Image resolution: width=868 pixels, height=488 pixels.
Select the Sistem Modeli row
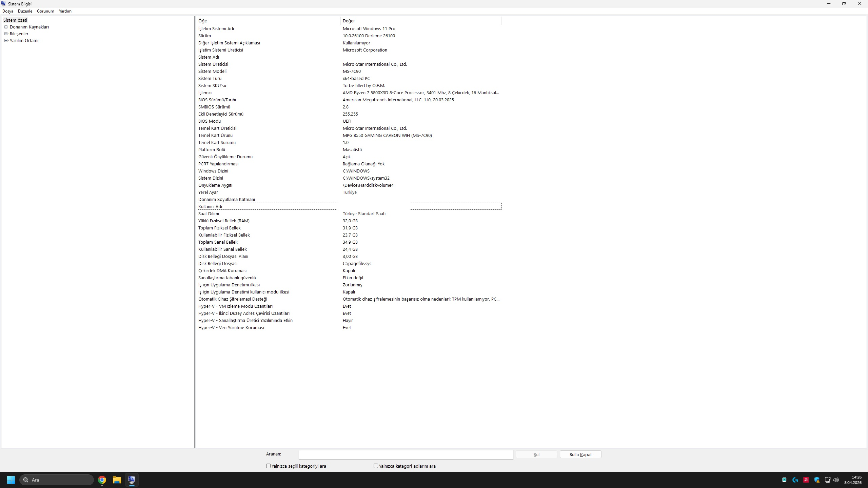tap(350, 72)
